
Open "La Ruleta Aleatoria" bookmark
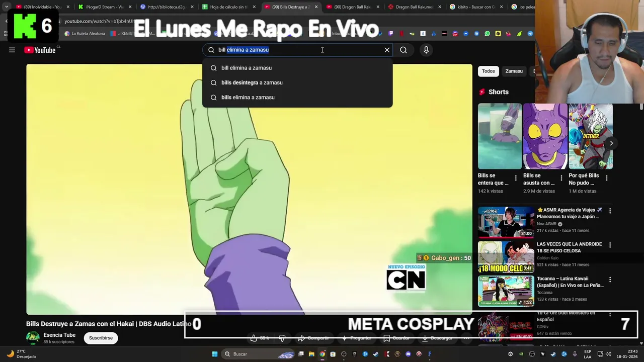(85, 34)
